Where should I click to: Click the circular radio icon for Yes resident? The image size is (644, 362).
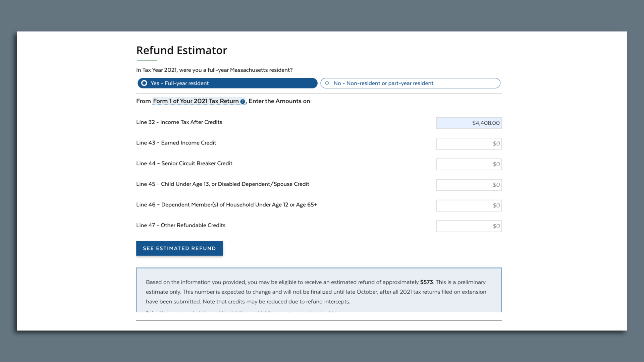pyautogui.click(x=145, y=83)
